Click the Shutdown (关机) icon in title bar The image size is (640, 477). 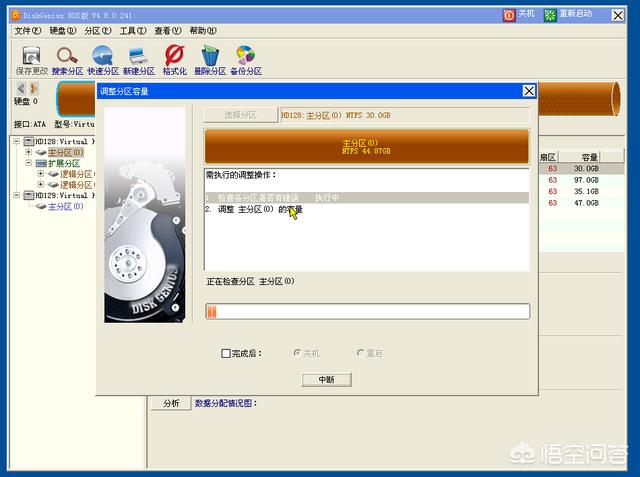click(x=509, y=16)
